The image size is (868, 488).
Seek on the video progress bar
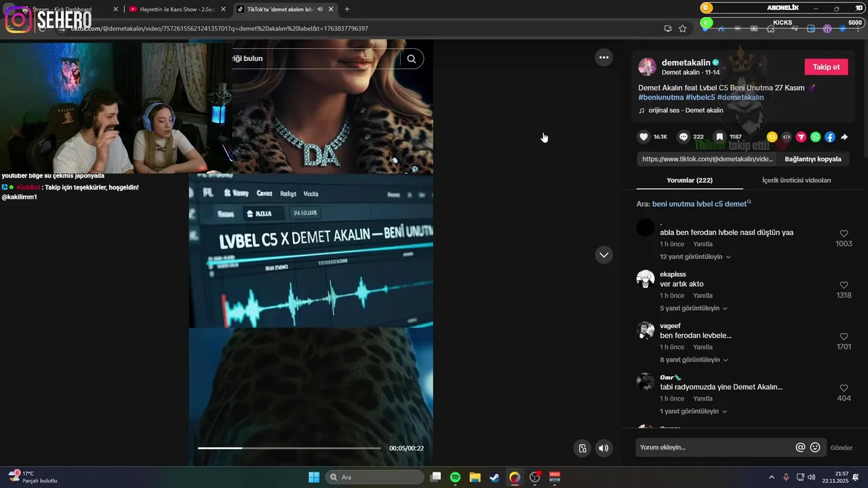point(289,448)
